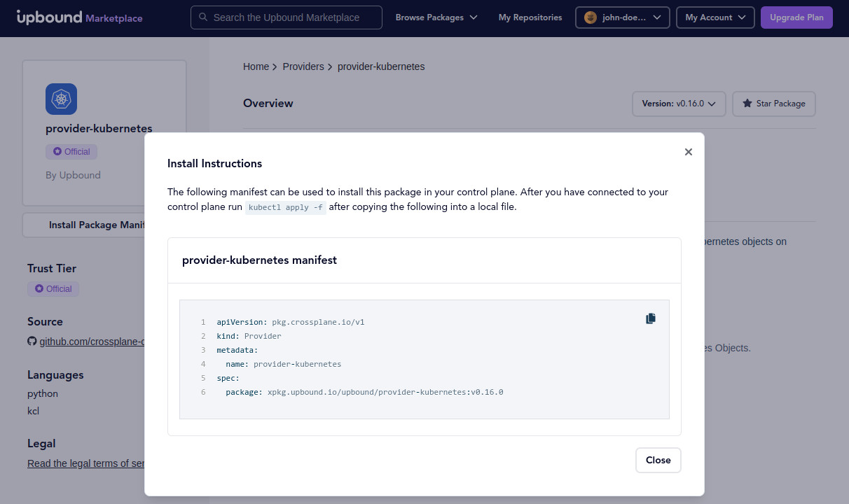The image size is (849, 504).
Task: Copy manifest with clipboard icon
Action: pyautogui.click(x=651, y=318)
